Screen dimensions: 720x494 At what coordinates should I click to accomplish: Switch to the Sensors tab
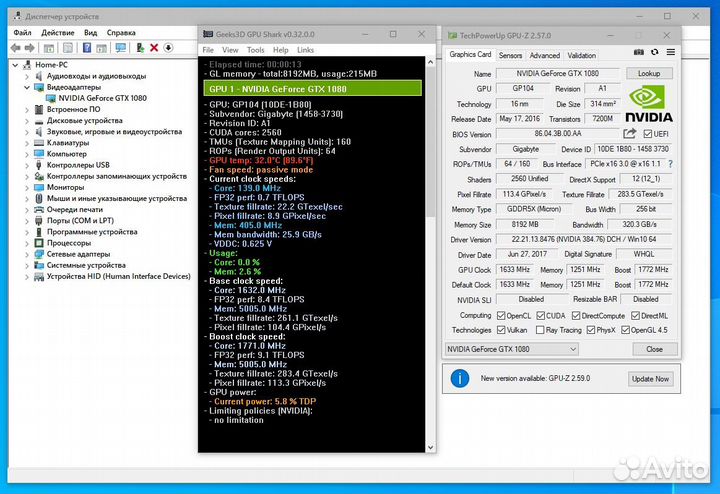(x=510, y=56)
